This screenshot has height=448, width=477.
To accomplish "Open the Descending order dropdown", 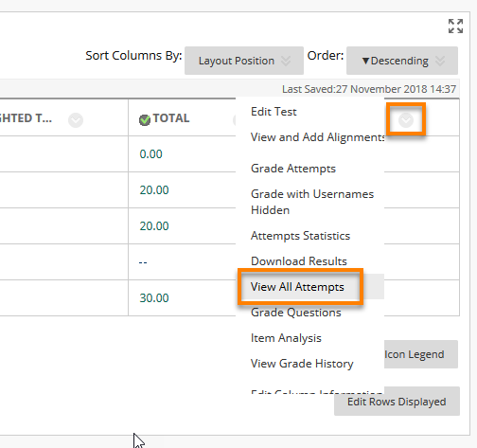I will point(402,61).
